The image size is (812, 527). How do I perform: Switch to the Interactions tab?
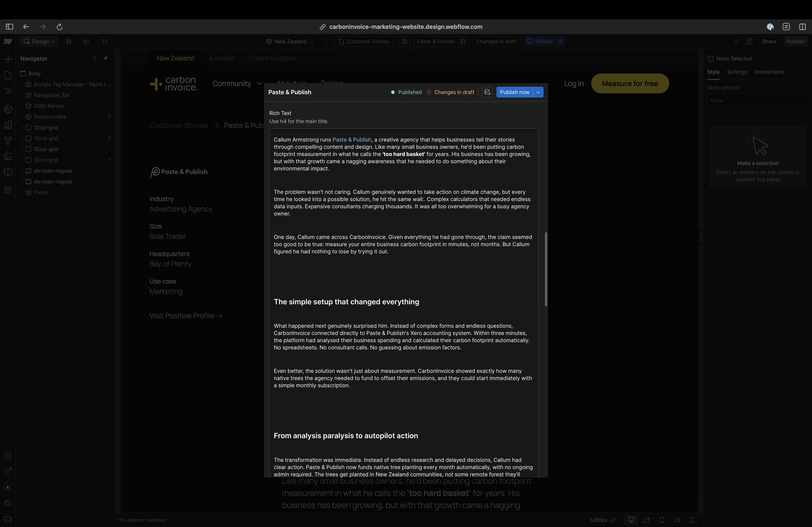(x=769, y=72)
